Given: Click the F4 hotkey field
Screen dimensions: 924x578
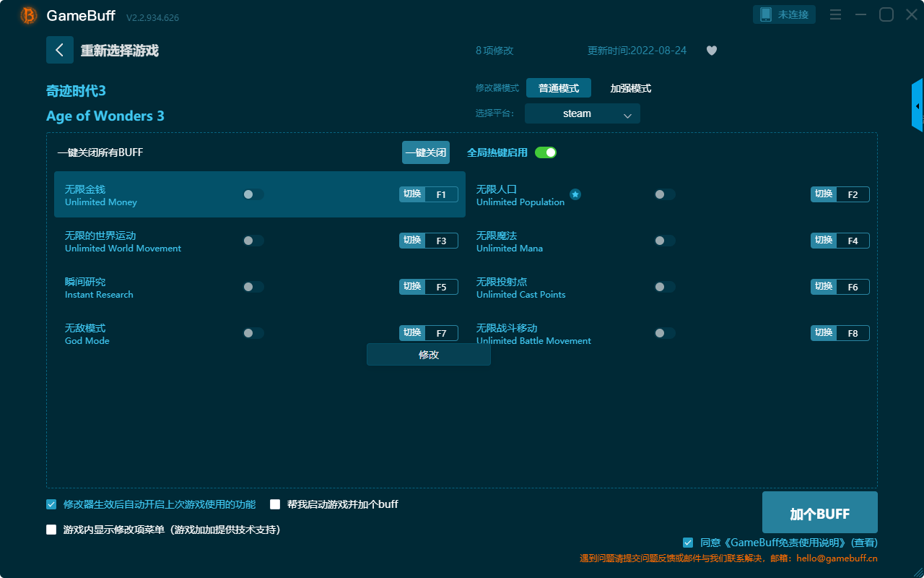Looking at the screenshot, I should click(x=853, y=241).
